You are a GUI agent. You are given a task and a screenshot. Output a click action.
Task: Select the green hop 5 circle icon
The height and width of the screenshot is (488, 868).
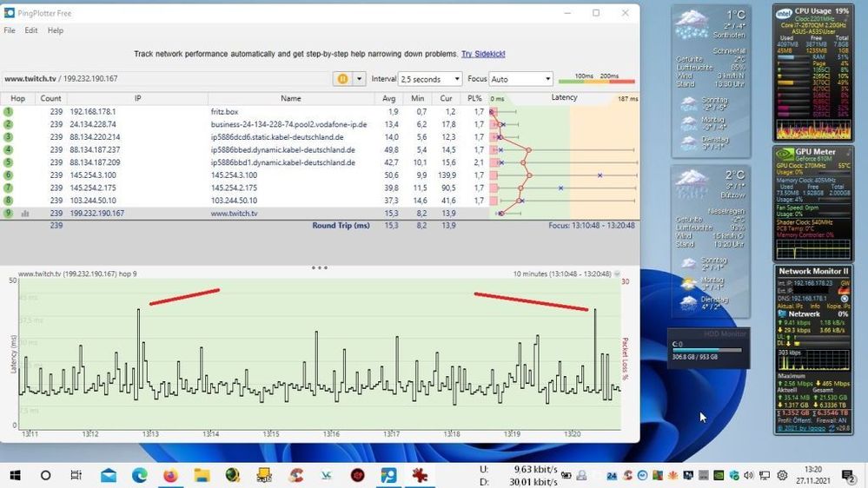tap(8, 162)
